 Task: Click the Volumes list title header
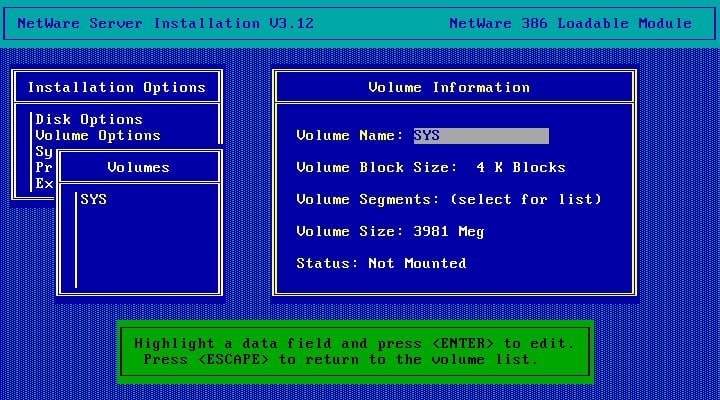(138, 168)
